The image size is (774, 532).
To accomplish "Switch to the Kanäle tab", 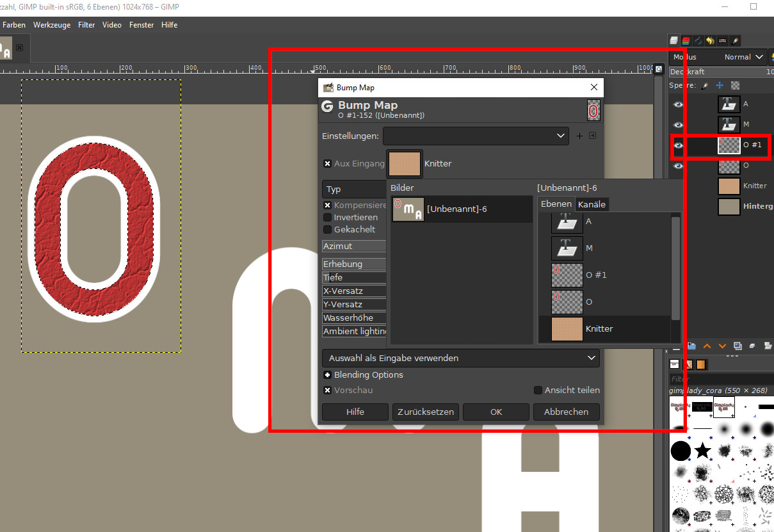I will (592, 204).
